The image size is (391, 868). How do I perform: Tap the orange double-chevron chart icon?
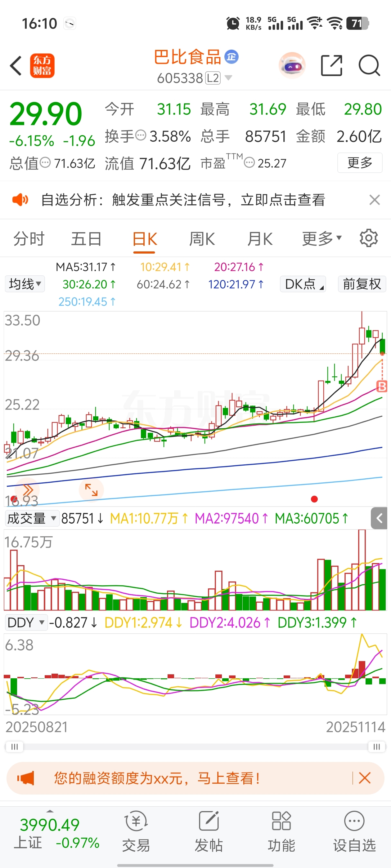28,489
